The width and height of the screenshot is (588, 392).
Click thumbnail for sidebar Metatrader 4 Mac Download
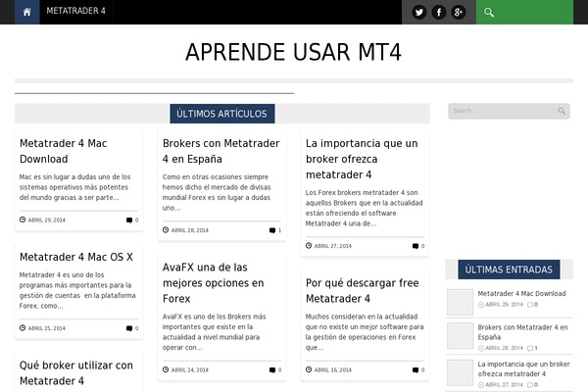point(461,302)
